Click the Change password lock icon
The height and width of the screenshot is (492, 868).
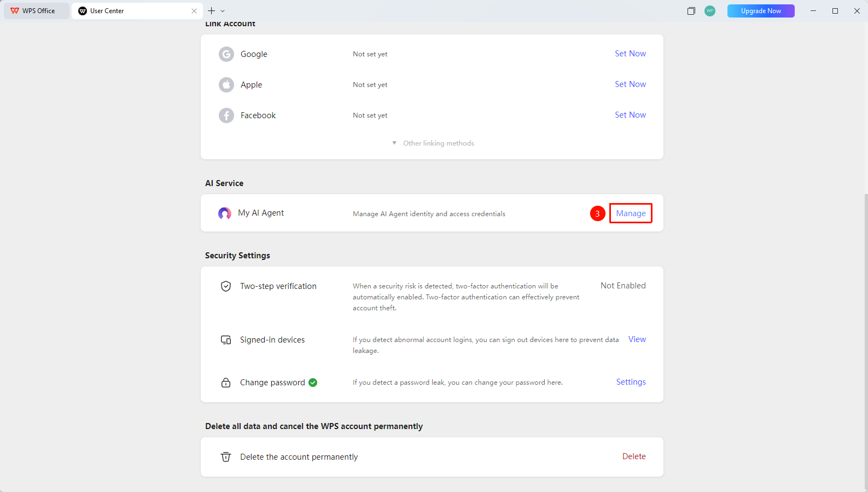pyautogui.click(x=226, y=383)
